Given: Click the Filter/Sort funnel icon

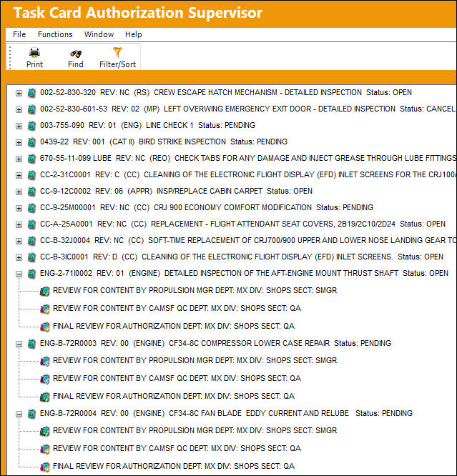Looking at the screenshot, I should pyautogui.click(x=117, y=52).
